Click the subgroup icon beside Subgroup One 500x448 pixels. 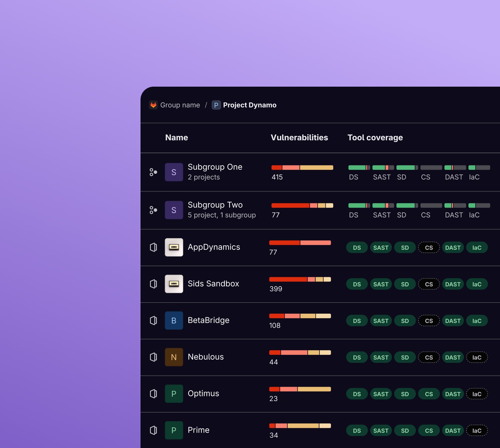[153, 172]
